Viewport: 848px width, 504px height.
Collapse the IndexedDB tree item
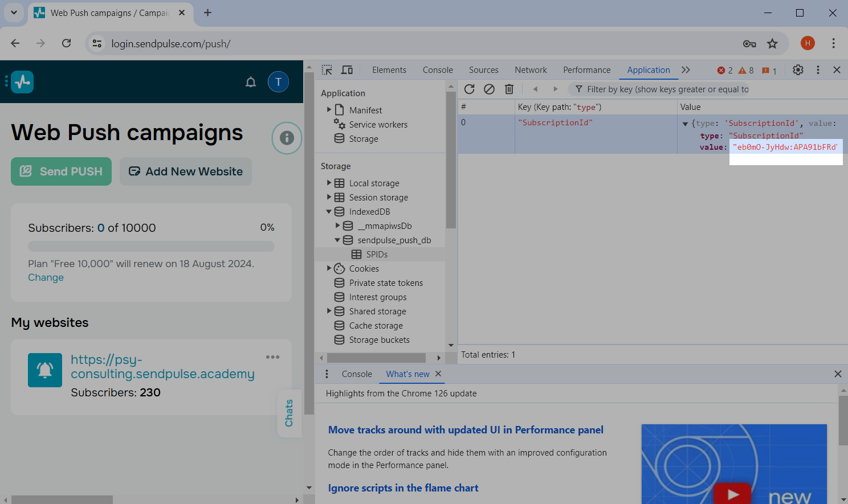pos(329,211)
